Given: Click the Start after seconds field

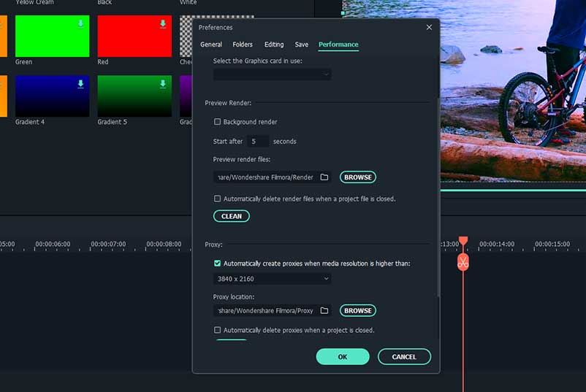Looking at the screenshot, I should pos(258,142).
